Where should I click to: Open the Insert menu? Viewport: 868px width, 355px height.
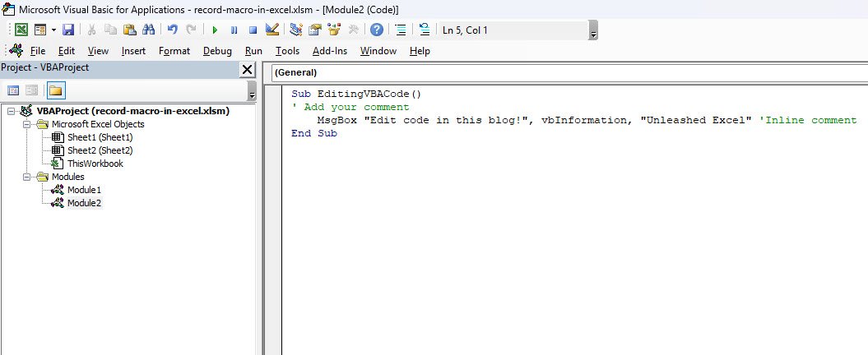[133, 51]
